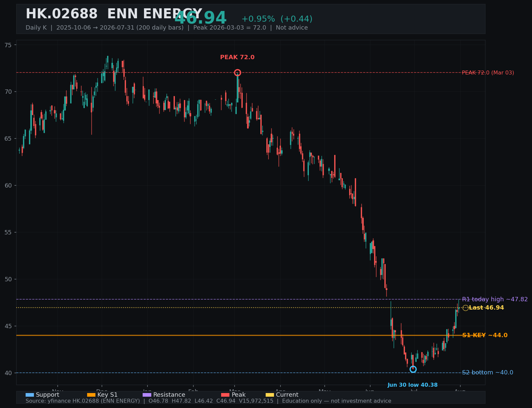Click the 'Last 46.94' price label
Screen dimensions: 532x408
click(486, 308)
